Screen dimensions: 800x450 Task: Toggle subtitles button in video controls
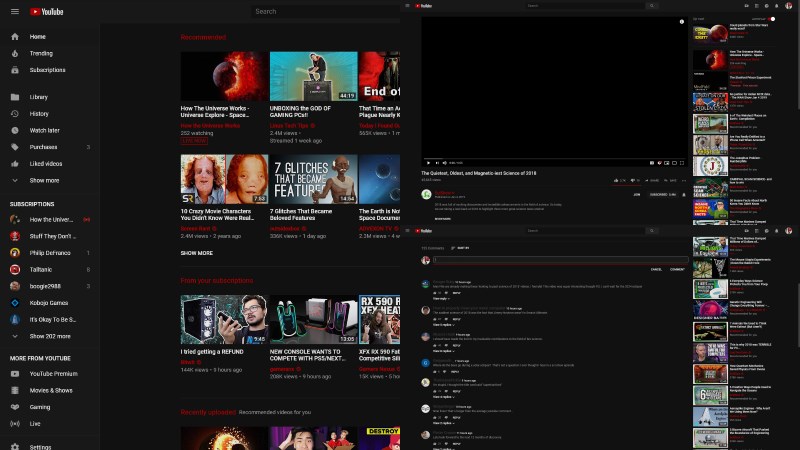click(652, 163)
